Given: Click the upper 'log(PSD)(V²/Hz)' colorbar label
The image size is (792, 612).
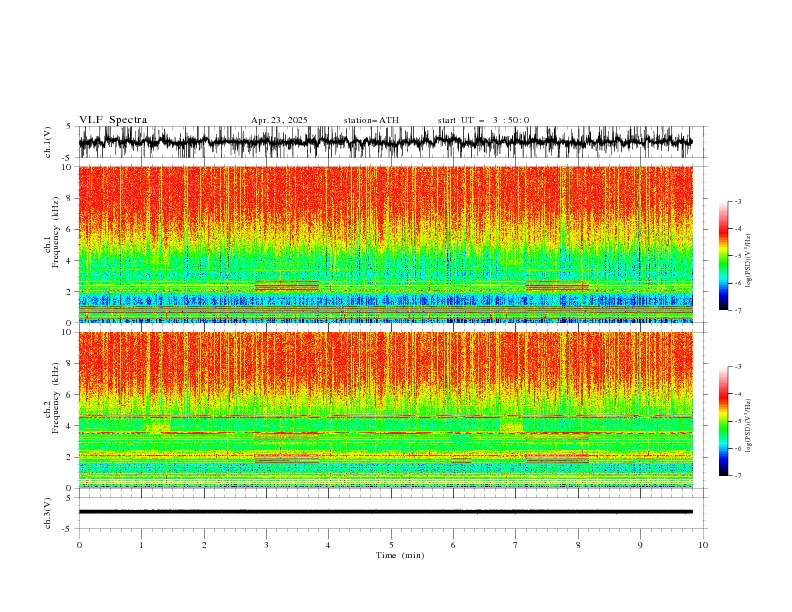Looking at the screenshot, I should 749,261.
